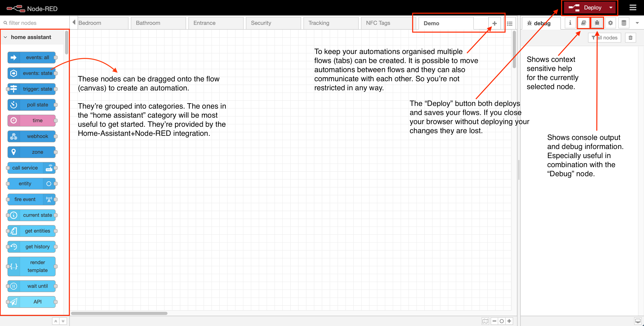The image size is (644, 326).
Task: Select the 'API' node
Action: [x=32, y=302]
